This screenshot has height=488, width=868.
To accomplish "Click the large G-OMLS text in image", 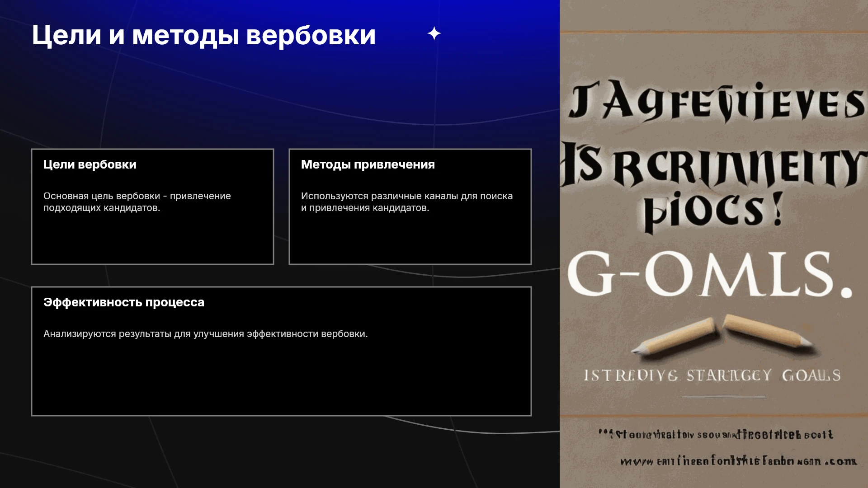I will pyautogui.click(x=709, y=274).
